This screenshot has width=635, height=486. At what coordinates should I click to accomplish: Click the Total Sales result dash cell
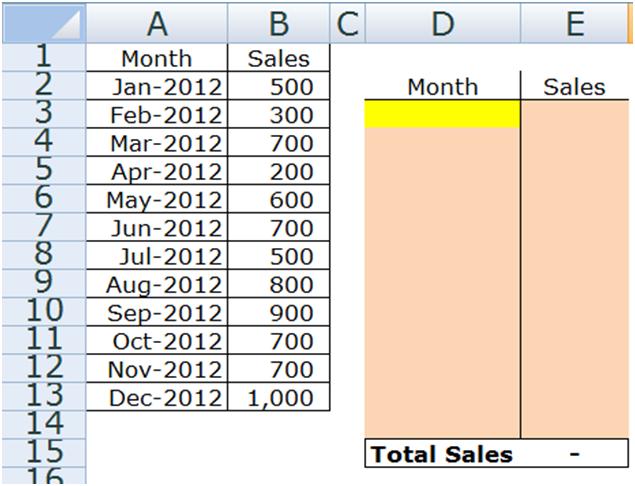(x=575, y=455)
